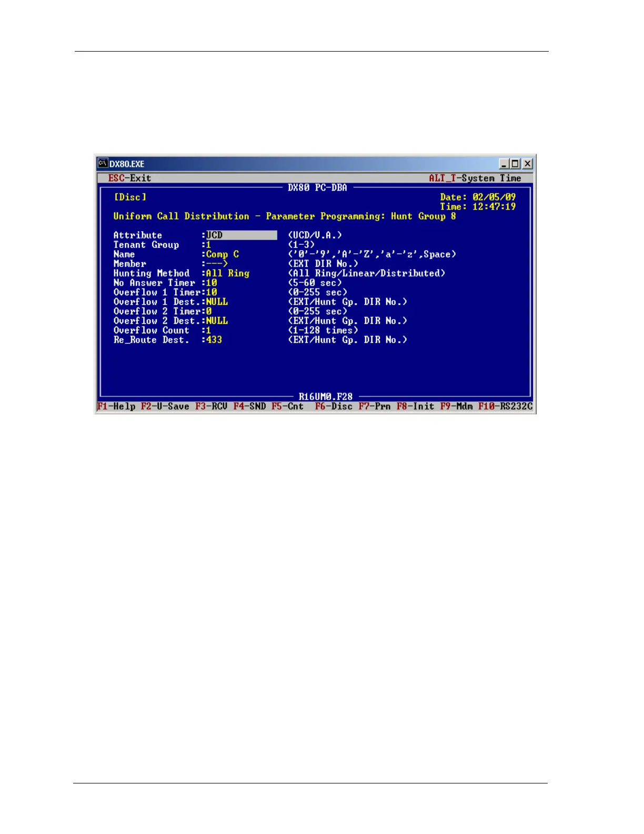Click the (1-3) Tenant Group hint
644x834 pixels.
click(301, 245)
